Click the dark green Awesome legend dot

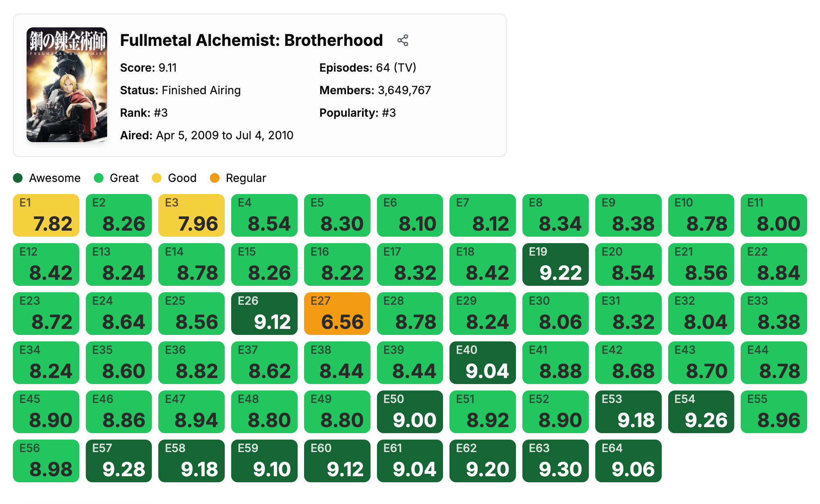click(x=18, y=178)
